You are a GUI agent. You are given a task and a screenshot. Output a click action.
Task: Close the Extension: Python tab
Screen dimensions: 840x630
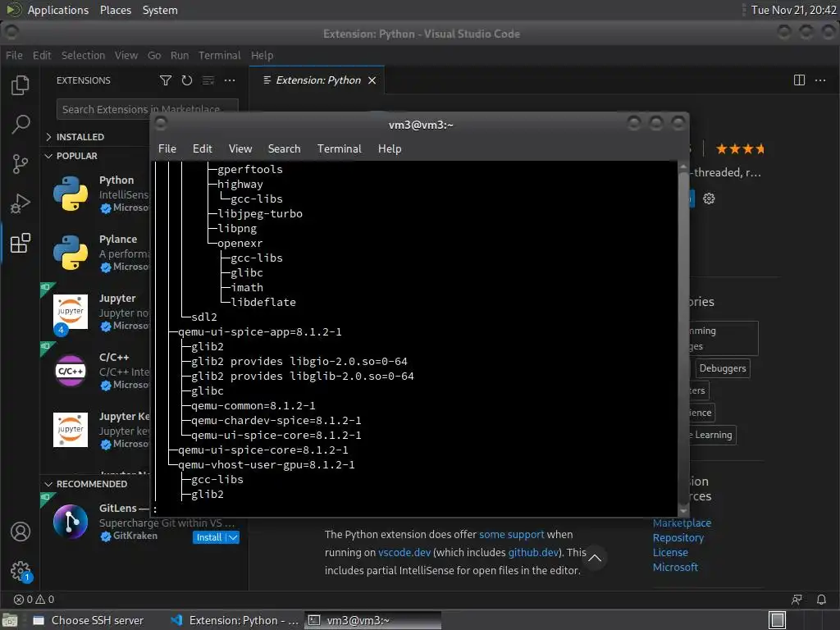click(x=372, y=80)
